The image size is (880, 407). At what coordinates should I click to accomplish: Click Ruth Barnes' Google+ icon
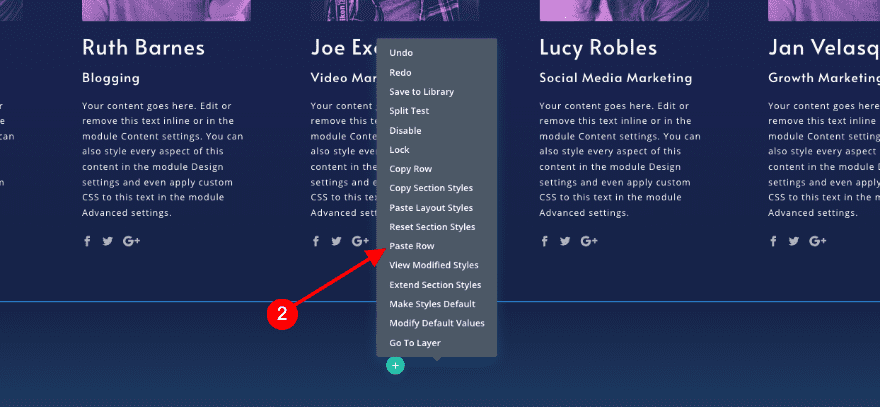[131, 241]
